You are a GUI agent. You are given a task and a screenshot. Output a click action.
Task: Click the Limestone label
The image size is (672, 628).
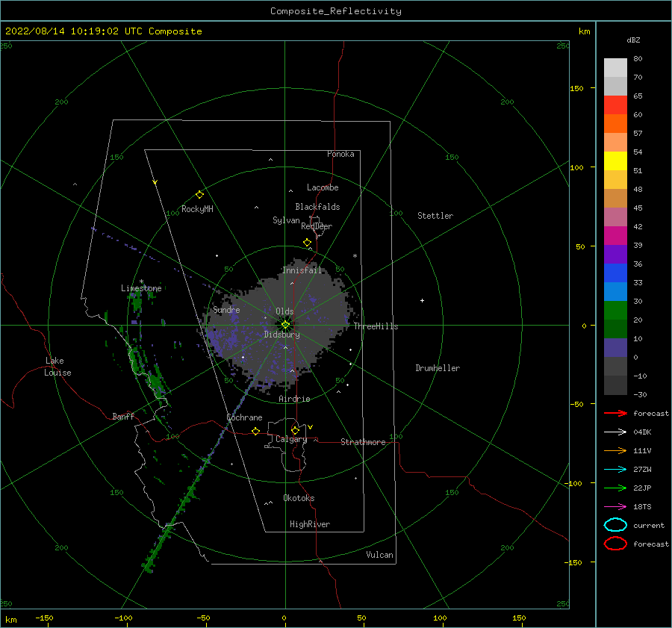(141, 288)
